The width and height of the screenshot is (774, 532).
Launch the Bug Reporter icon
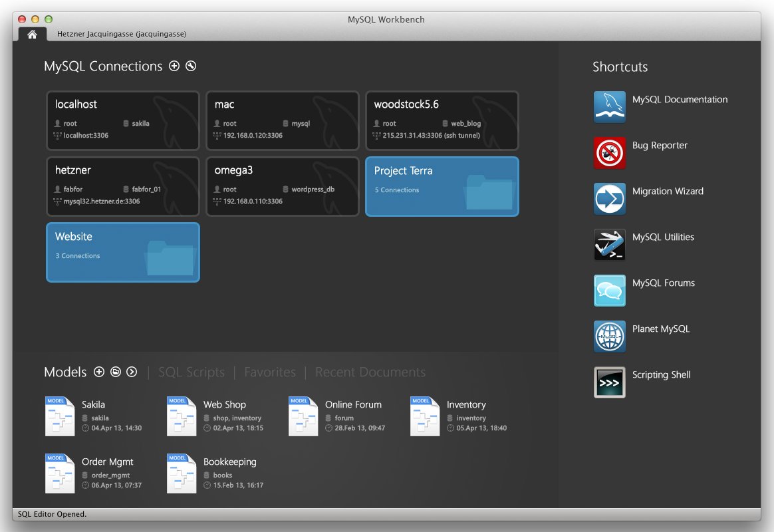pos(610,152)
